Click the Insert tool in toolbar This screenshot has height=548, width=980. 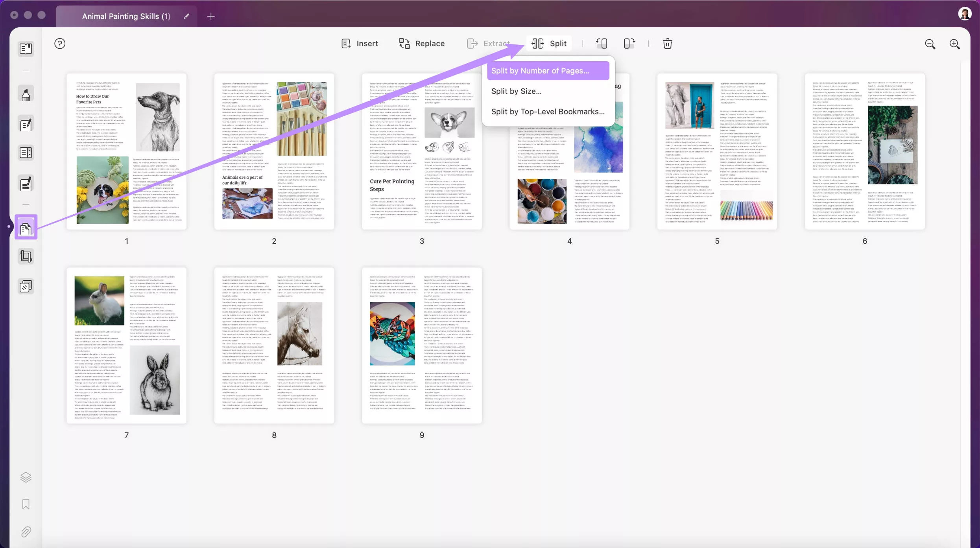pos(360,44)
